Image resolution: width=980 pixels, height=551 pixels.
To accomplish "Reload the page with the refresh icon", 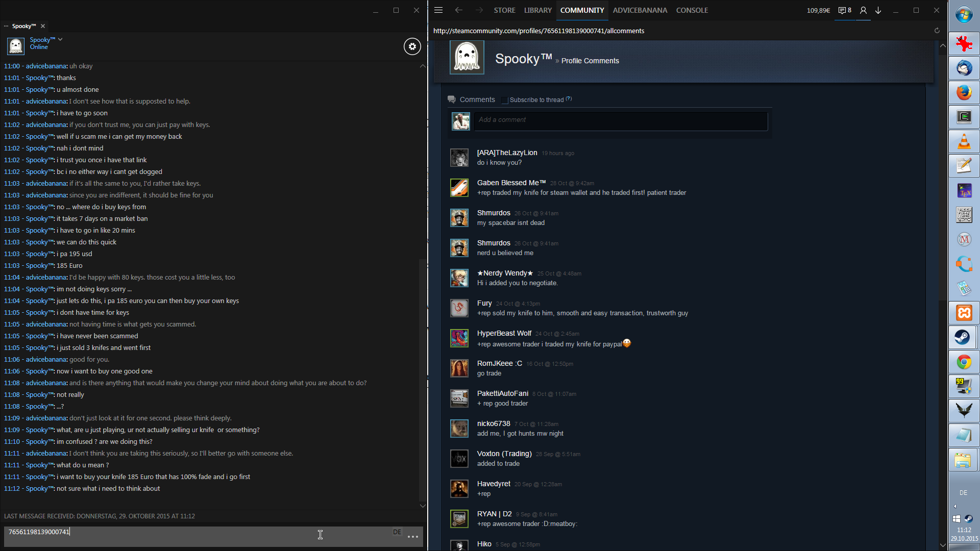I will coord(937,31).
